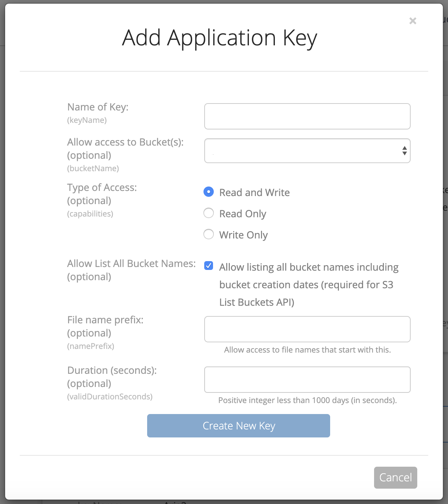Click the 'Name of Key:' label
Viewport: 448px width, 504px height.
pyautogui.click(x=98, y=107)
